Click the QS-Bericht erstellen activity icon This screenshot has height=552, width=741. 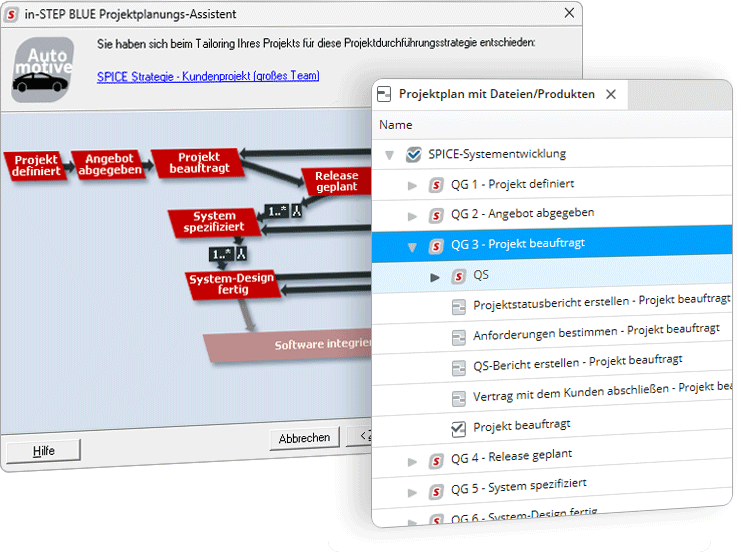coord(459,366)
